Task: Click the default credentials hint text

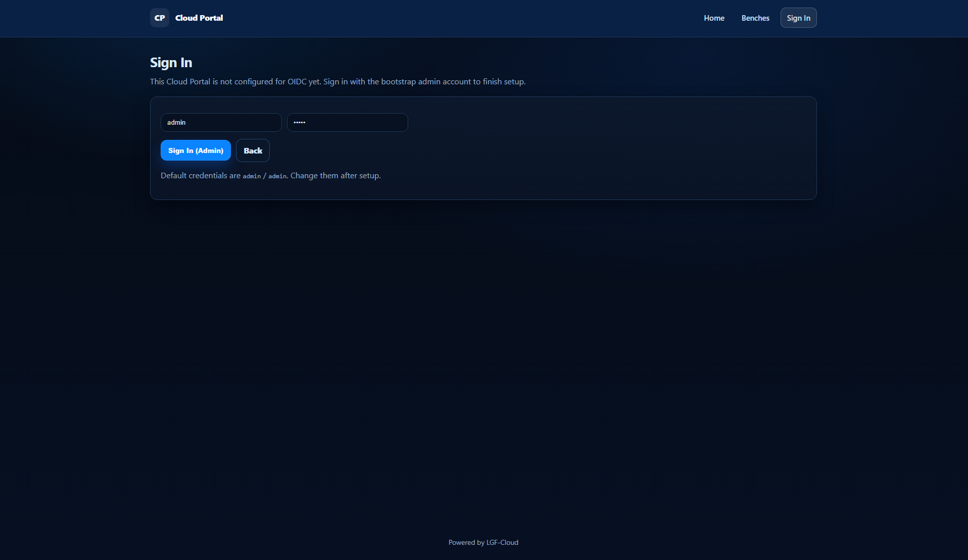Action: point(271,175)
